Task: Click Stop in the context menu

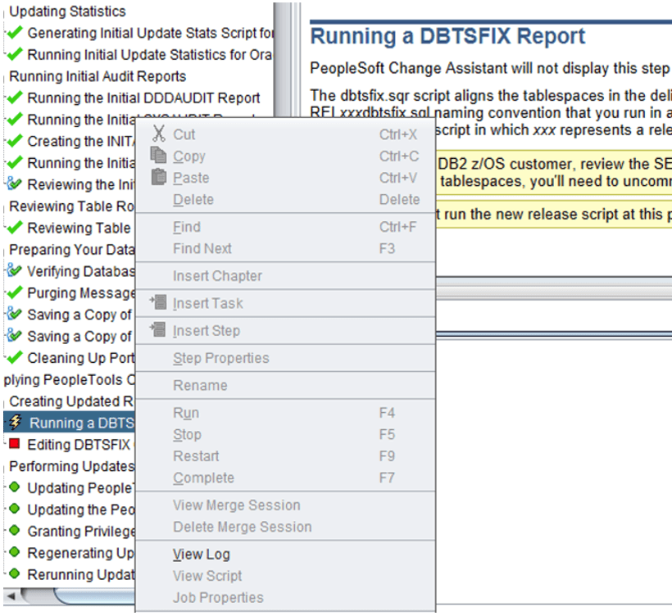Action: coord(187,434)
